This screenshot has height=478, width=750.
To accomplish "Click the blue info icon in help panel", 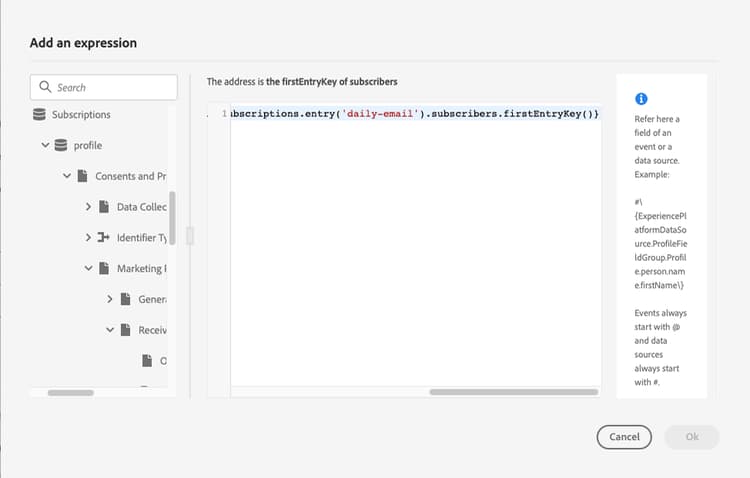I will (641, 99).
